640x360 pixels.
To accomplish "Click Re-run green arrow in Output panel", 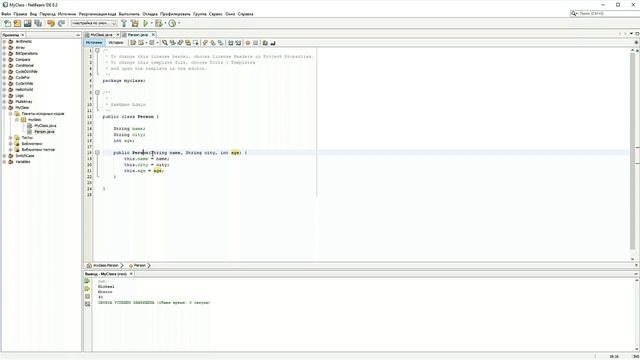I will pos(87,281).
